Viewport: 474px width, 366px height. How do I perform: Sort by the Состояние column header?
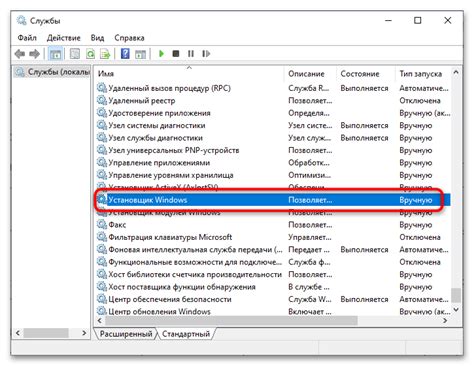[365, 74]
